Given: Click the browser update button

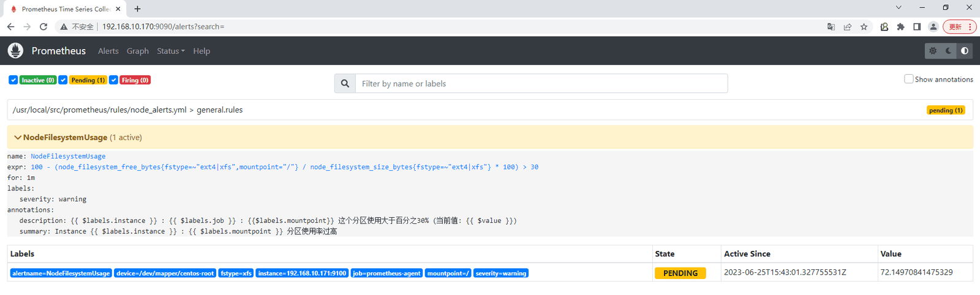Looking at the screenshot, I should click(x=960, y=26).
